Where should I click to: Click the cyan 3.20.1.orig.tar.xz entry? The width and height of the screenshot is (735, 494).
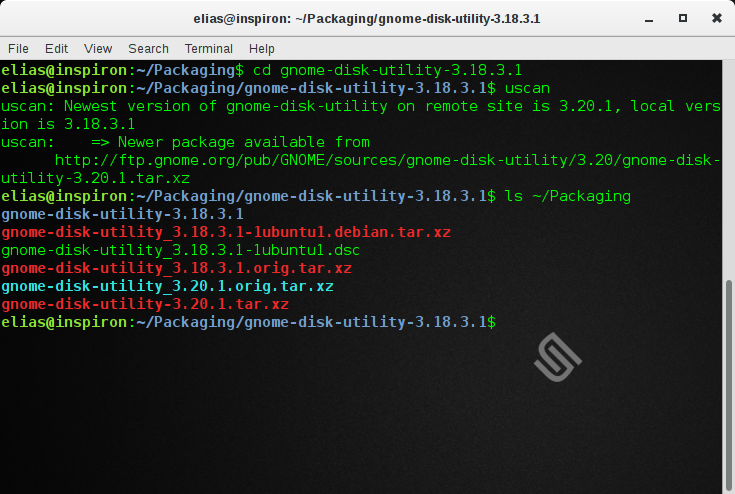(167, 286)
